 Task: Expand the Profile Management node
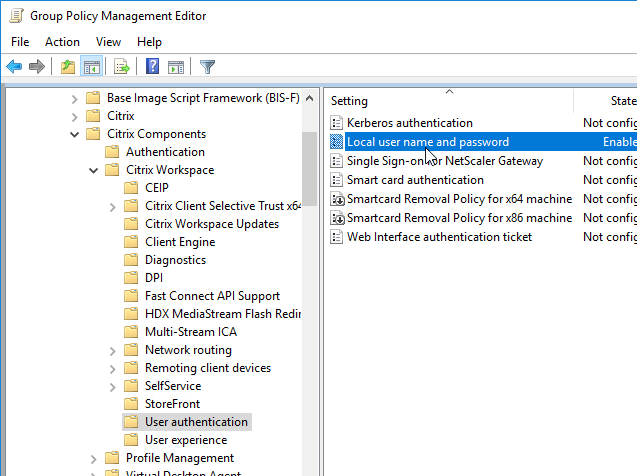(x=93, y=458)
